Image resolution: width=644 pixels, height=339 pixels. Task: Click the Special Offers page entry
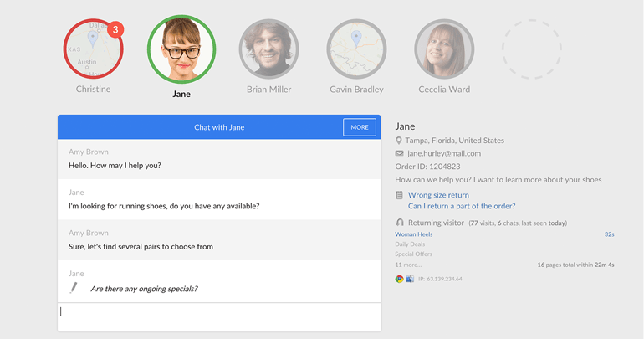pos(414,254)
